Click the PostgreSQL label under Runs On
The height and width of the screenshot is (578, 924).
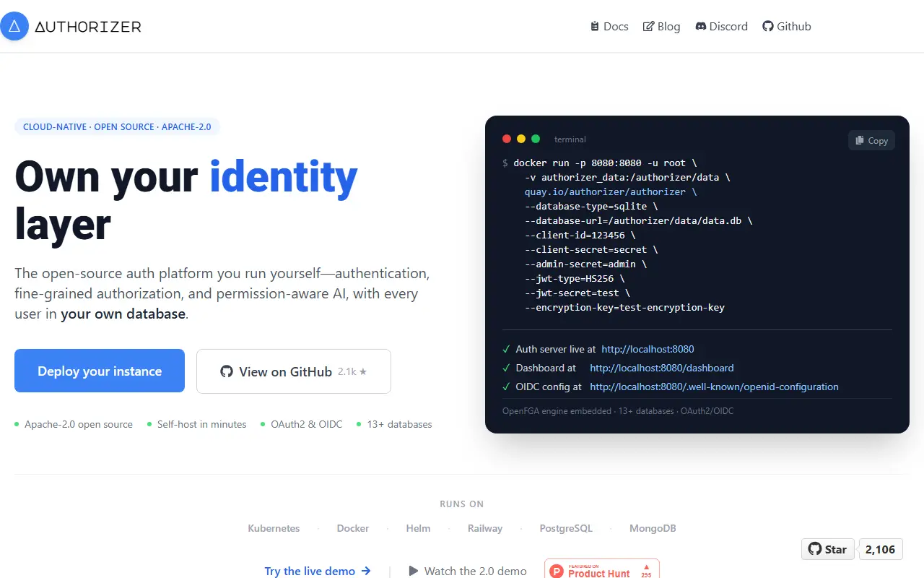point(566,528)
